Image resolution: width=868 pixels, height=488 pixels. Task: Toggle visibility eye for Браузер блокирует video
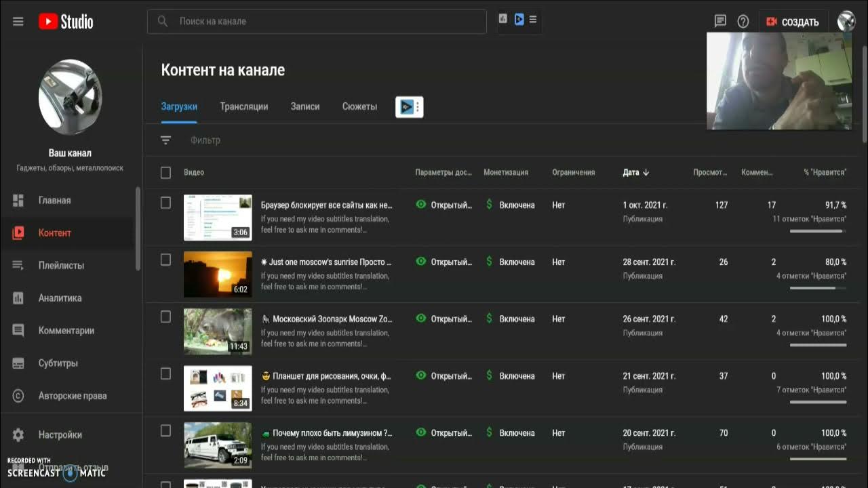pos(421,205)
